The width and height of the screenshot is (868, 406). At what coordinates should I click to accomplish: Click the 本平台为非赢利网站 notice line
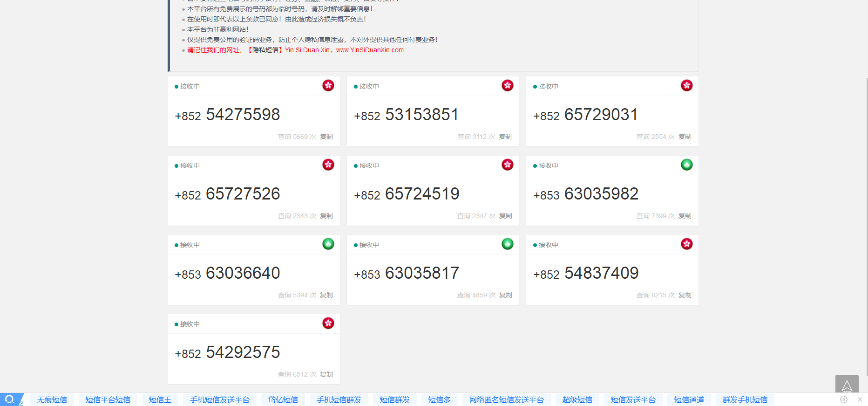[x=218, y=29]
